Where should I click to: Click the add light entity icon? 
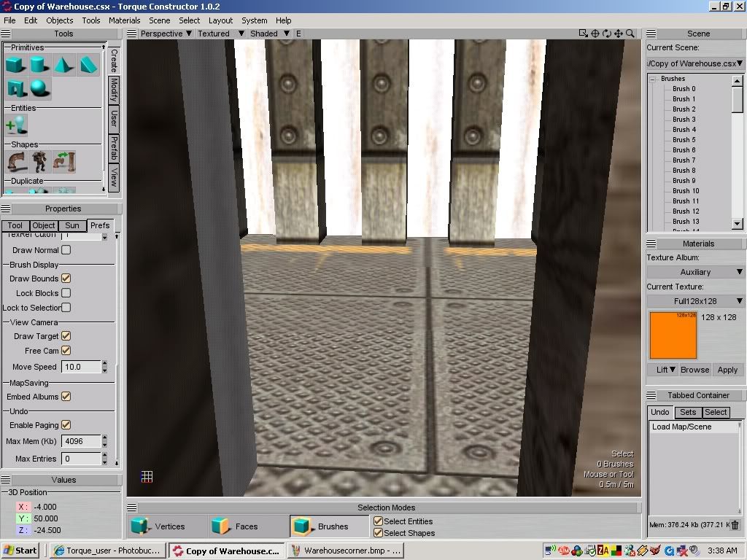click(x=15, y=125)
